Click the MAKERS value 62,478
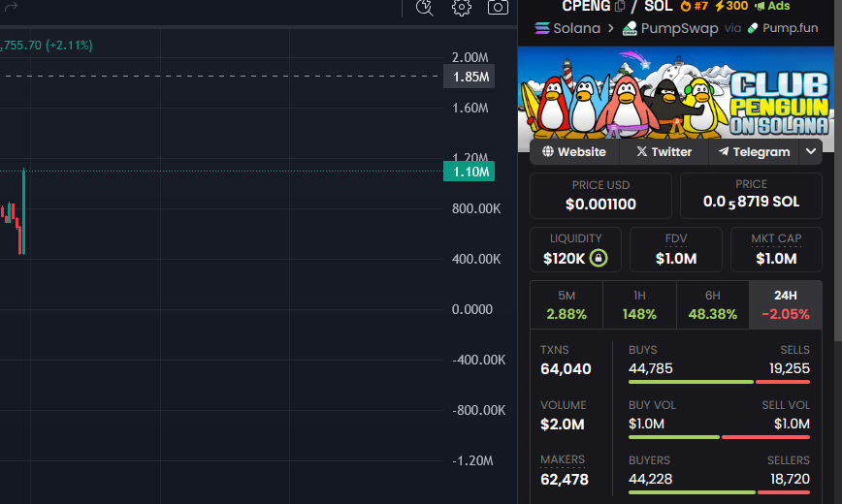Image resolution: width=842 pixels, height=504 pixels. tap(565, 480)
